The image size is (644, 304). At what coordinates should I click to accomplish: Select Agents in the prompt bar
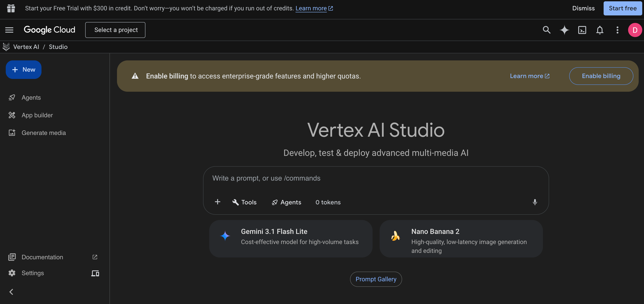click(x=286, y=202)
